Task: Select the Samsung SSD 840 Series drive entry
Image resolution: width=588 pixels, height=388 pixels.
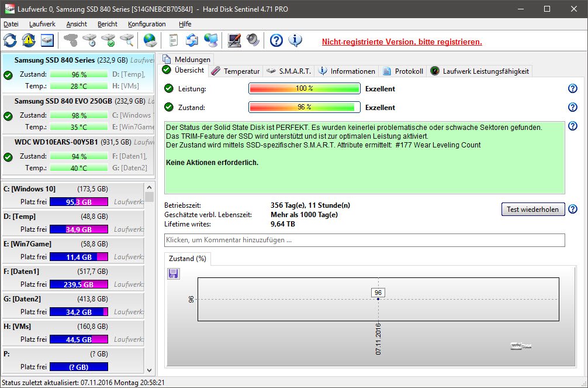Action: point(78,73)
